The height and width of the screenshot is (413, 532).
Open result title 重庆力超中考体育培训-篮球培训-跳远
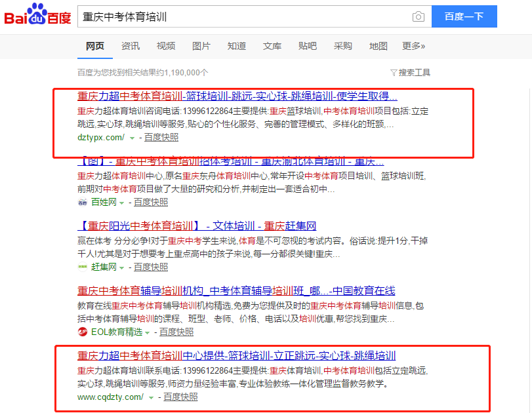(237, 96)
